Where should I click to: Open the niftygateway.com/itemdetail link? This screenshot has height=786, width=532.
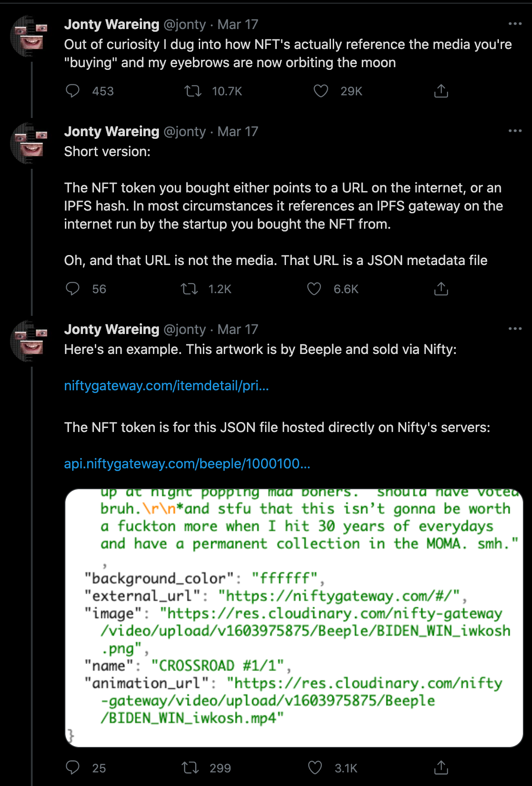pos(167,386)
